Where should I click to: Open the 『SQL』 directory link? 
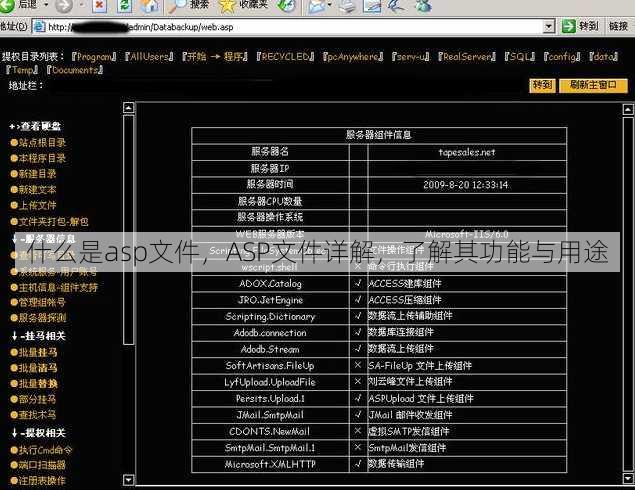tap(520, 56)
